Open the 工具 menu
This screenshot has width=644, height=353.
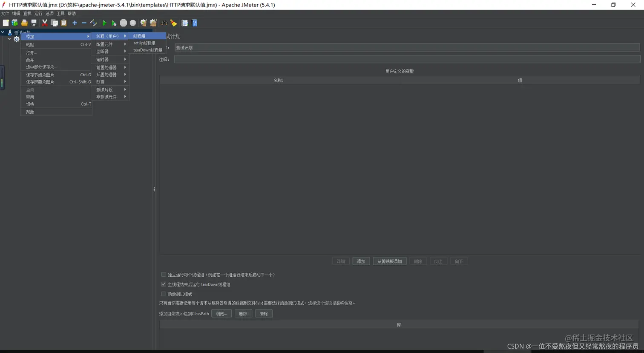60,14
